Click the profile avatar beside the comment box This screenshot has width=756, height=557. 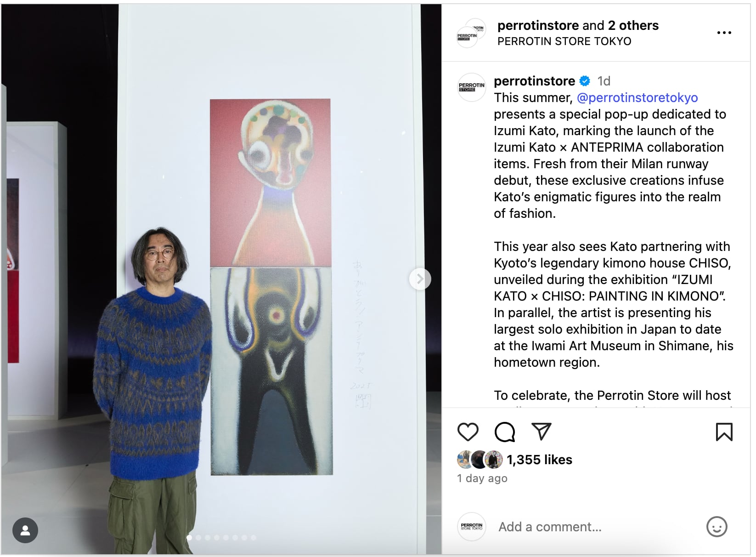tap(472, 527)
